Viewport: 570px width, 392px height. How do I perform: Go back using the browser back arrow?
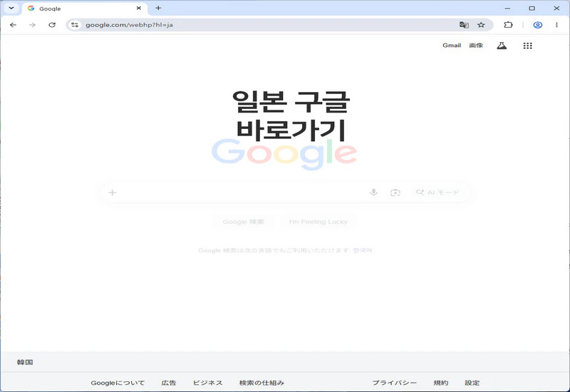pos(13,25)
